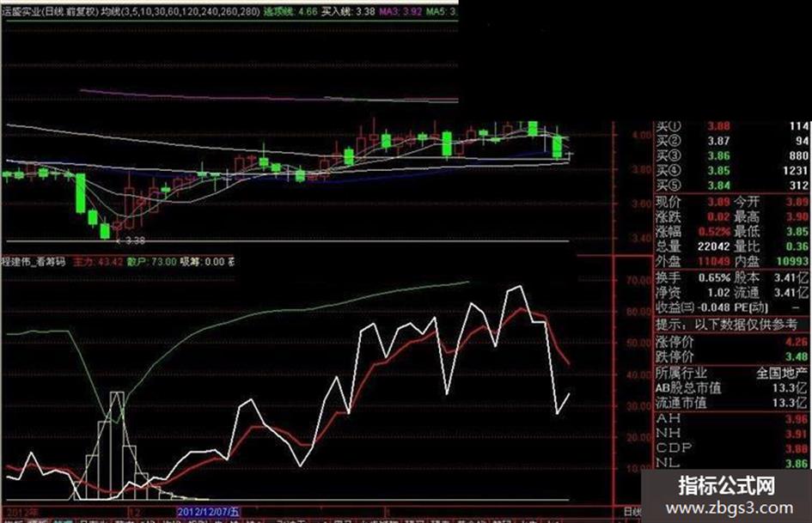Click the 40.00 indicator axis label
812x523 pixels.
639,375
